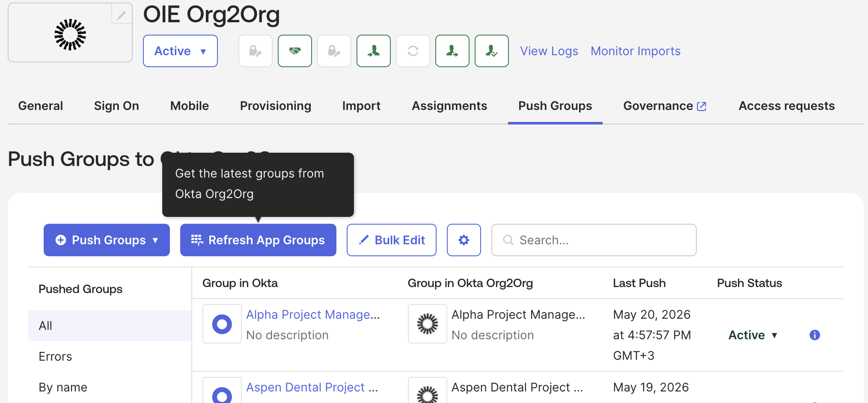Click the import users icon with inbound arrow
The height and width of the screenshot is (403, 868).
(x=374, y=51)
